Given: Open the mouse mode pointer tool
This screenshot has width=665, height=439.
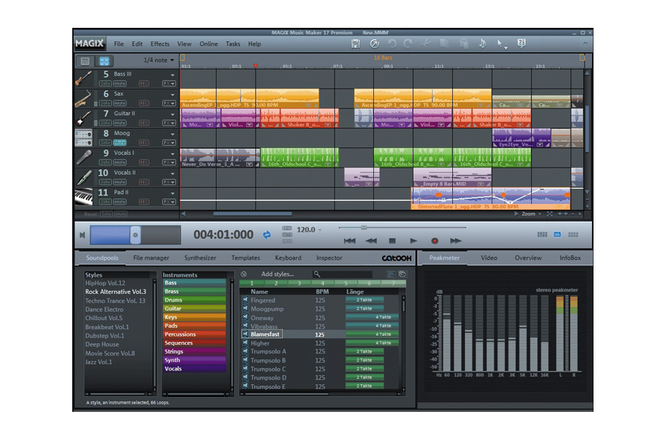Looking at the screenshot, I should [501, 44].
